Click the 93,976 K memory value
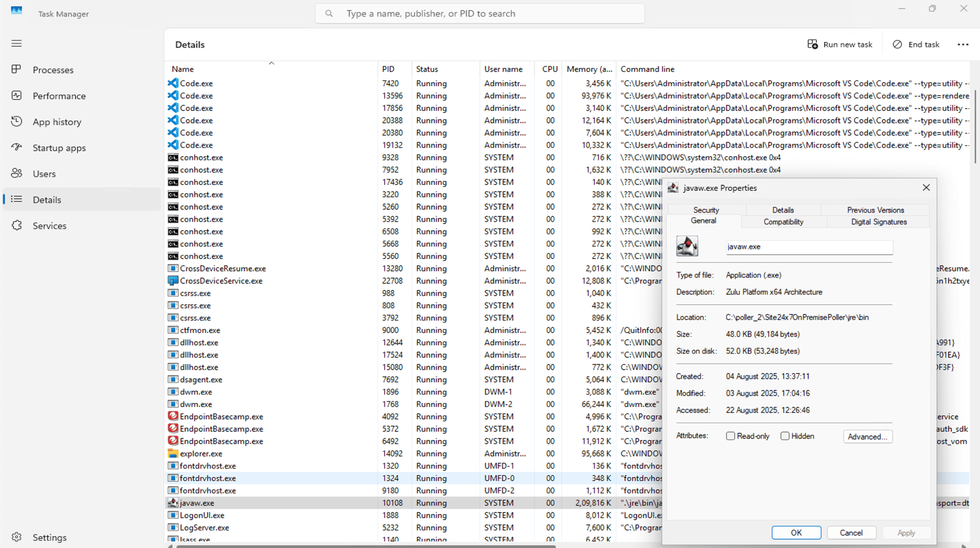The width and height of the screenshot is (980, 548). (x=596, y=96)
